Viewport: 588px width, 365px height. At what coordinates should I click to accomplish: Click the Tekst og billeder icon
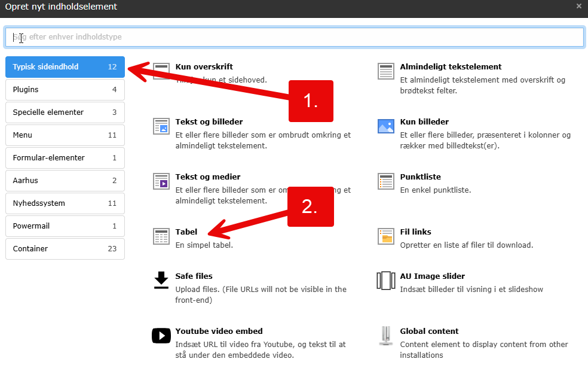pos(161,126)
